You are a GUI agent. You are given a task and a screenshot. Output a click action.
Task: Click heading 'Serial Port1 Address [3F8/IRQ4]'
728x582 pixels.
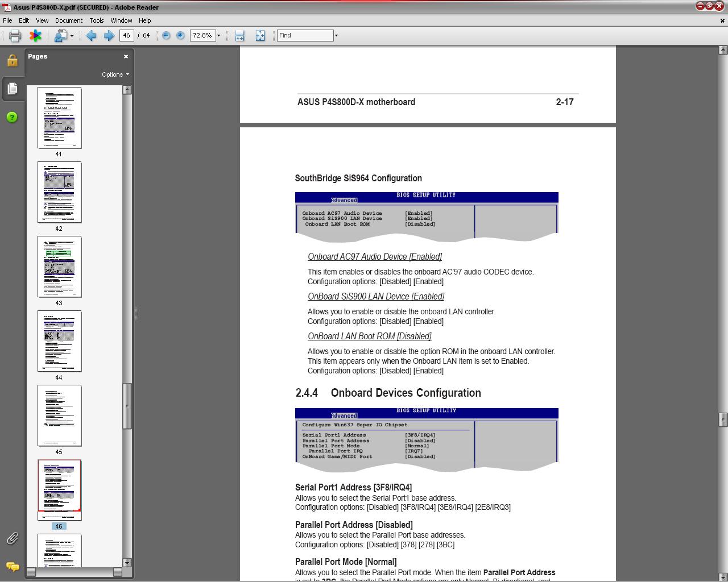pos(353,487)
